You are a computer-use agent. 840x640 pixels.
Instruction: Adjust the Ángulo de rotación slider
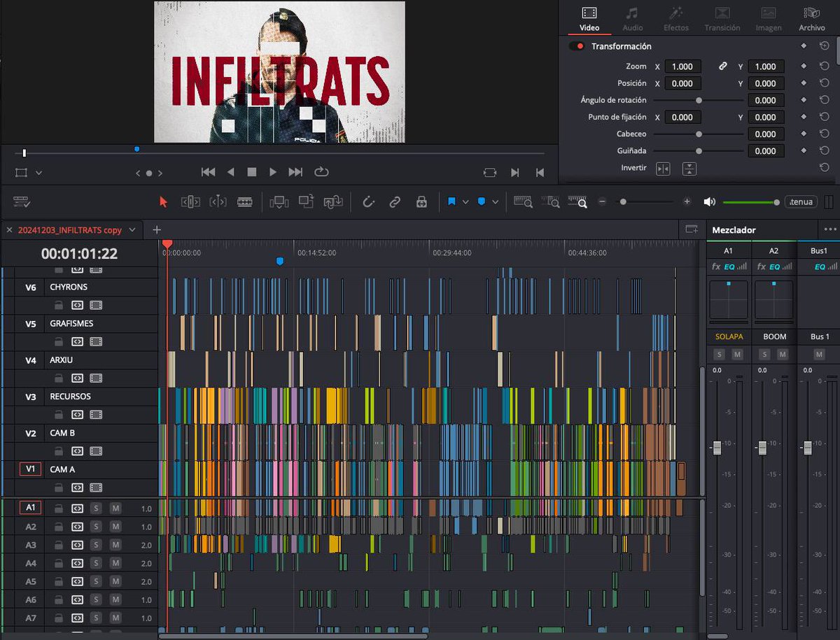pyautogui.click(x=699, y=100)
